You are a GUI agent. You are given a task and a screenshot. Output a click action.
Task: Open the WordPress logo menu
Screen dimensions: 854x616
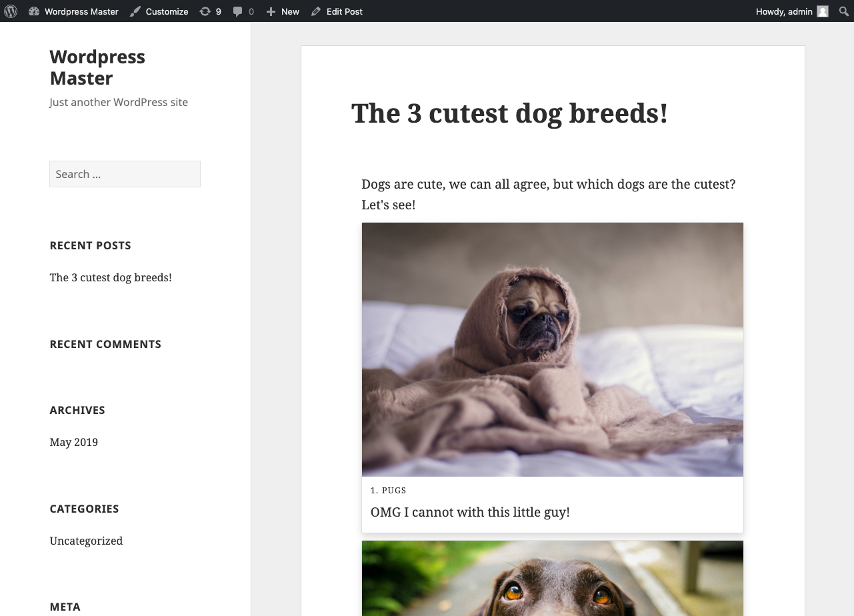(x=11, y=11)
